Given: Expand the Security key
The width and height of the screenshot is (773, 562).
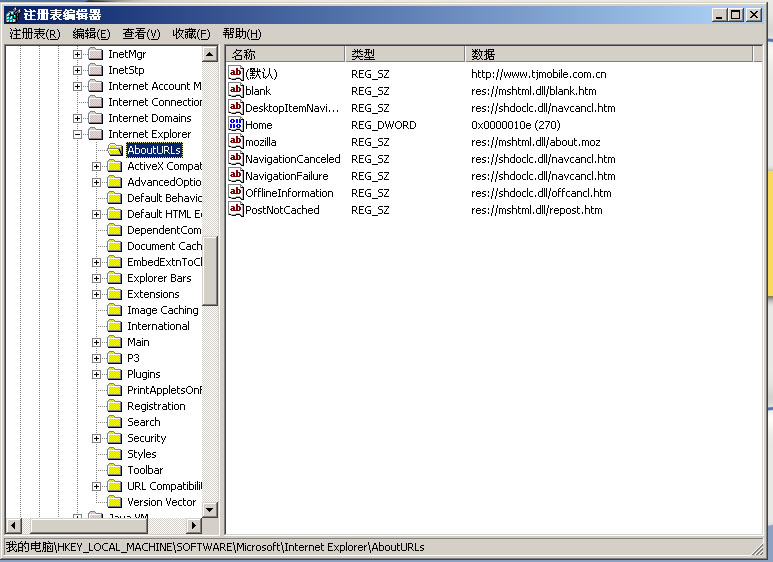Looking at the screenshot, I should [97, 438].
